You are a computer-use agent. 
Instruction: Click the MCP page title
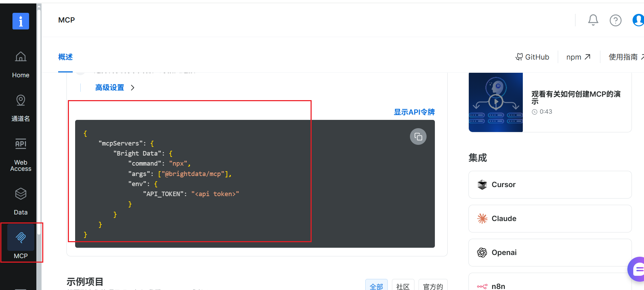coord(66,20)
